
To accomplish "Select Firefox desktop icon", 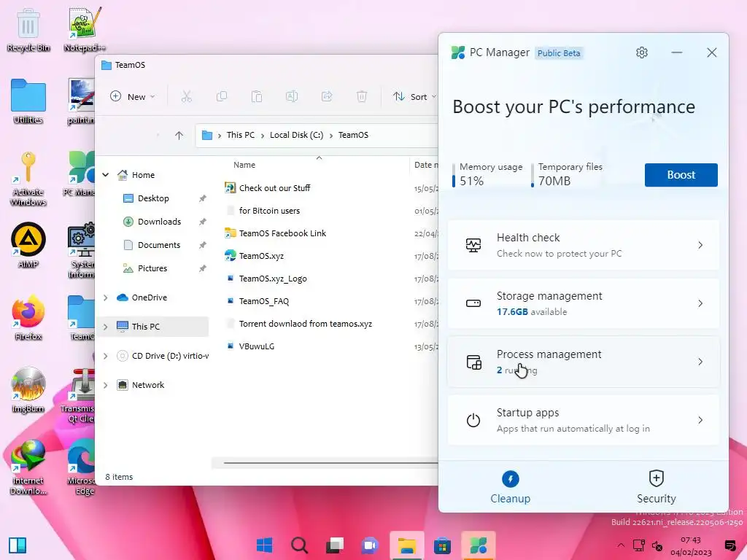I will pyautogui.click(x=28, y=318).
